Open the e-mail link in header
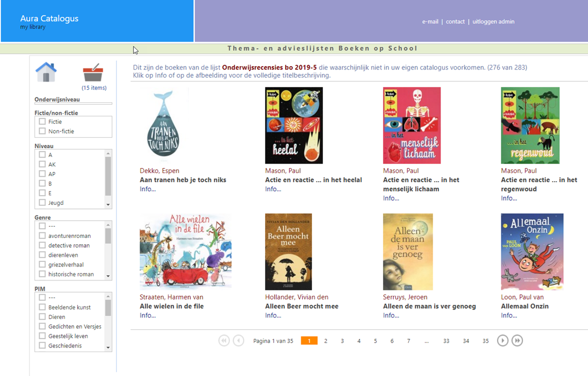Image resolution: width=588 pixels, height=376 pixels. point(430,22)
